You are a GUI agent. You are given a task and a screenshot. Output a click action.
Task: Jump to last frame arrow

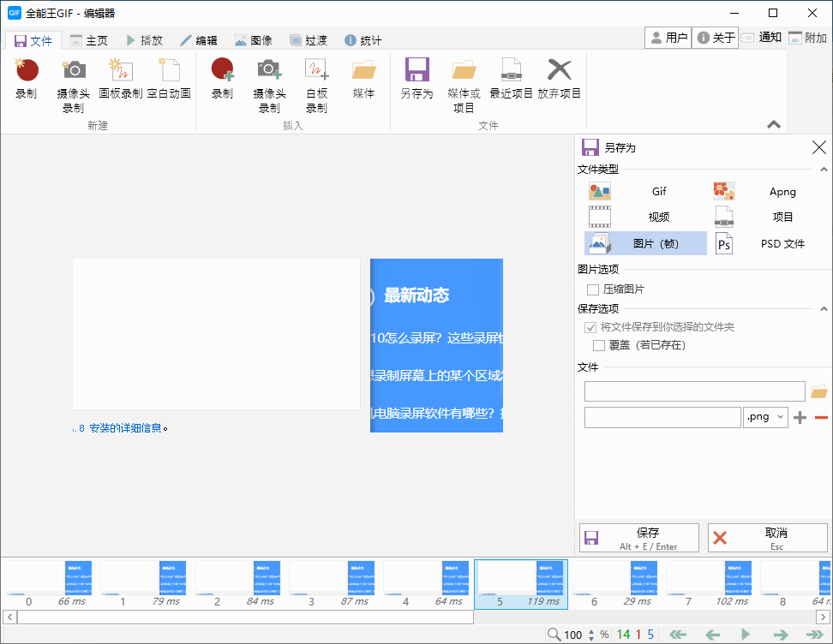814,635
